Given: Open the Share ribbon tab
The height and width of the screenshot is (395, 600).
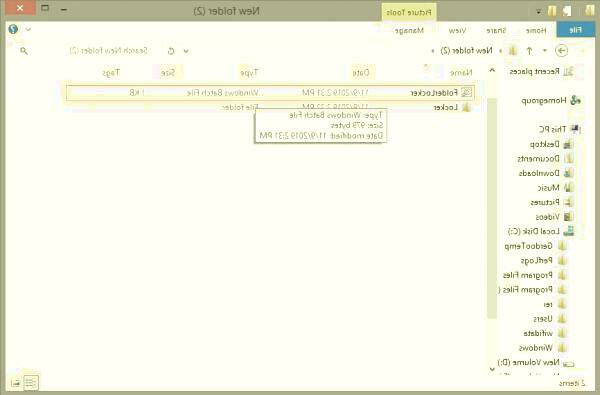Looking at the screenshot, I should (496, 30).
